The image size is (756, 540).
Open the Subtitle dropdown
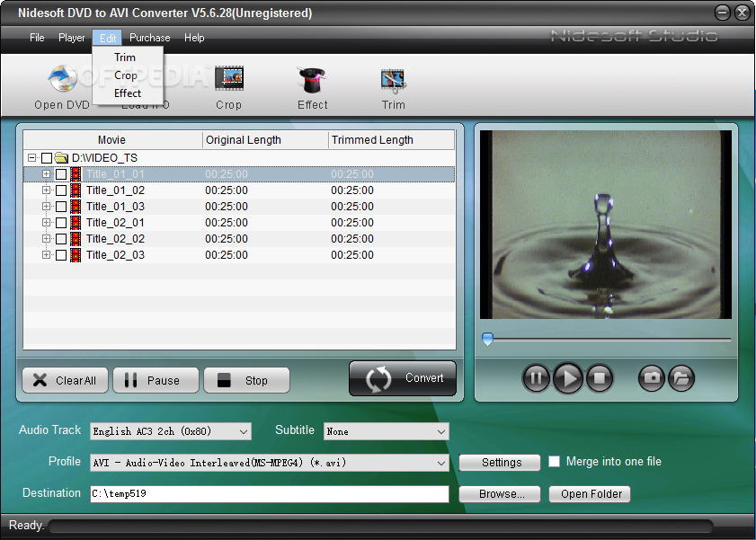click(387, 431)
